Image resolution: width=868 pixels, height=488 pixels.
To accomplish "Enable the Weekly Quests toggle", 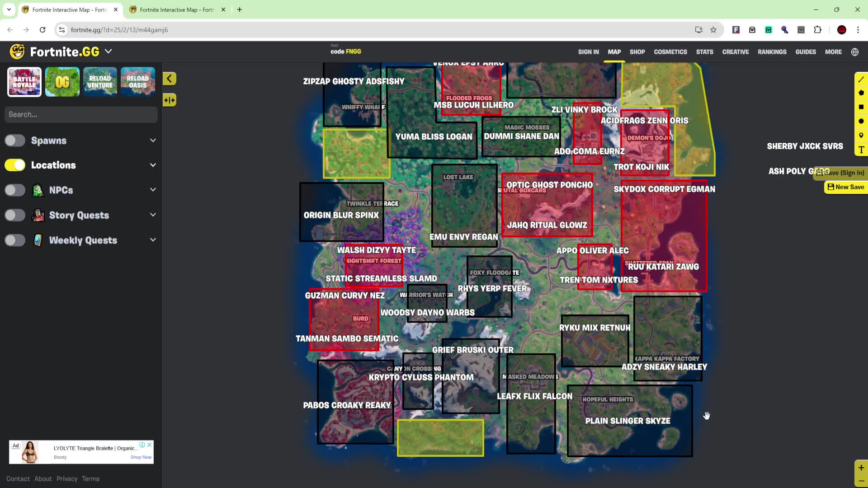I will pos(15,240).
